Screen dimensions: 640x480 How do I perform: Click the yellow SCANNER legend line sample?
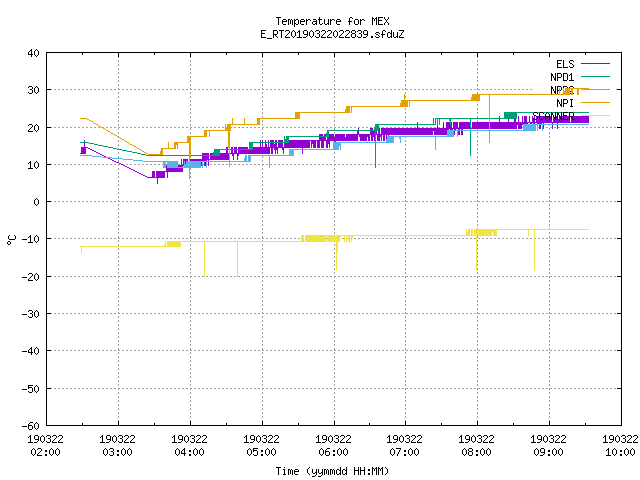click(x=595, y=116)
